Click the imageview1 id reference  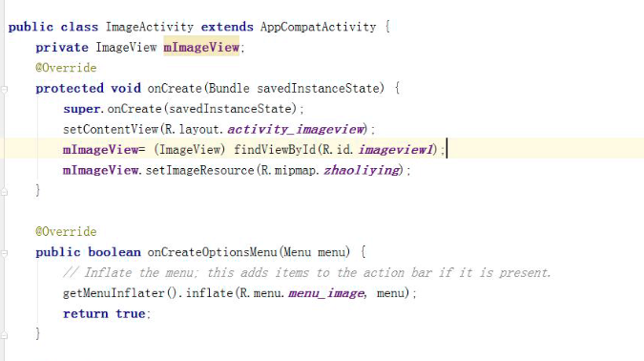(396, 150)
